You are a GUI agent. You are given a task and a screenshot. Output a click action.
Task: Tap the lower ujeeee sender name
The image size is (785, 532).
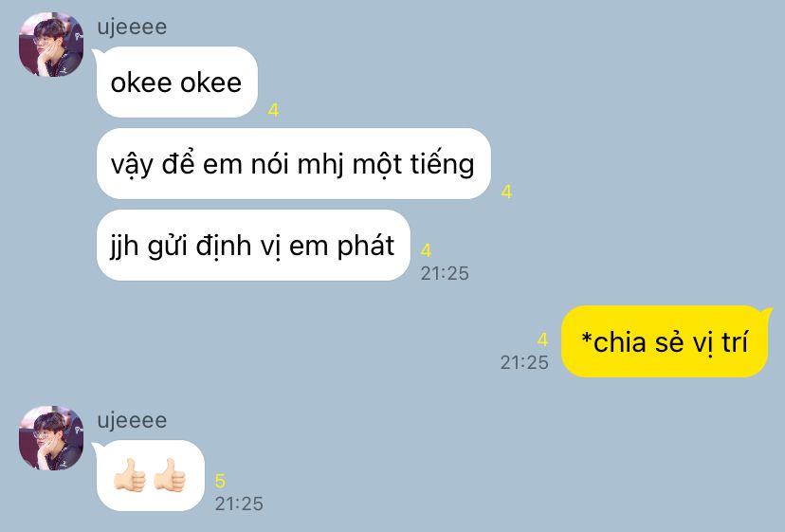pos(132,420)
